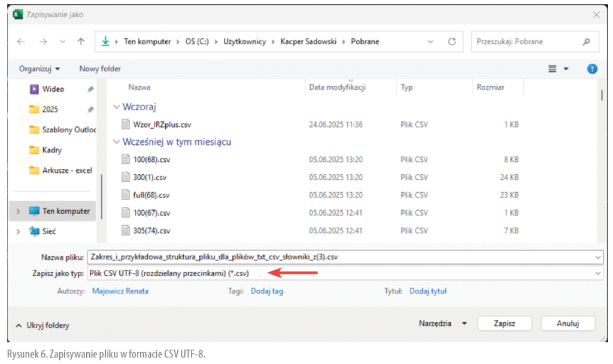Click the file icon of full(68).csv
This screenshot has width=613, height=364.
coord(126,195)
